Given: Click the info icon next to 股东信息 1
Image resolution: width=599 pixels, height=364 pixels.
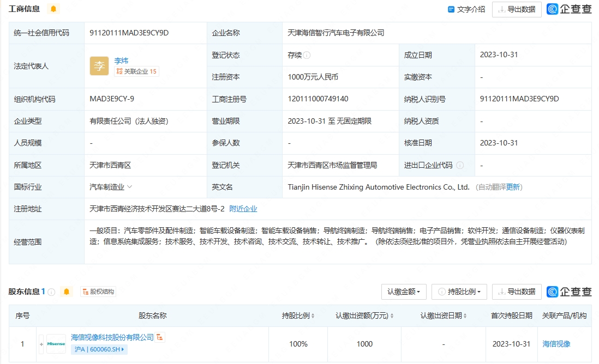Looking at the screenshot, I should pos(52,292).
